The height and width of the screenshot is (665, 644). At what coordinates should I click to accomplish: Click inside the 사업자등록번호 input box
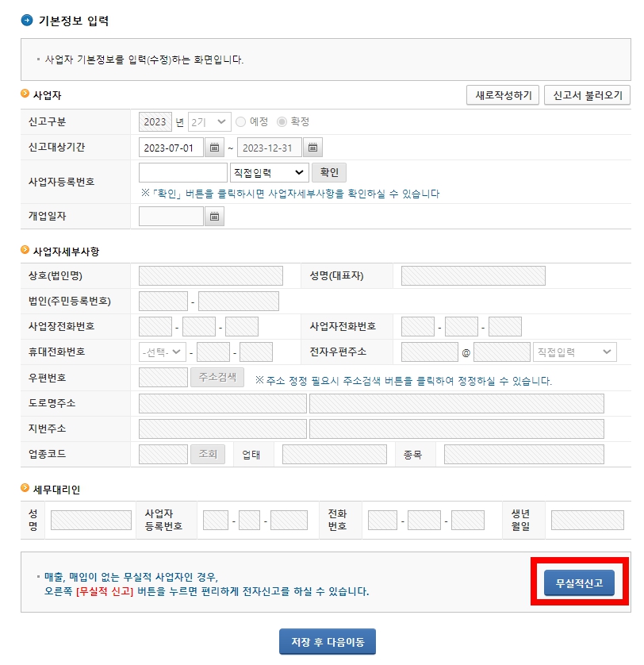tap(182, 172)
